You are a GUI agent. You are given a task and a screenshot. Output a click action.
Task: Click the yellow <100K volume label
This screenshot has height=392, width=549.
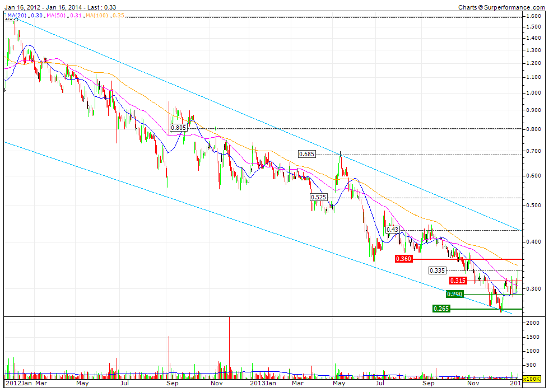[x=532, y=379]
